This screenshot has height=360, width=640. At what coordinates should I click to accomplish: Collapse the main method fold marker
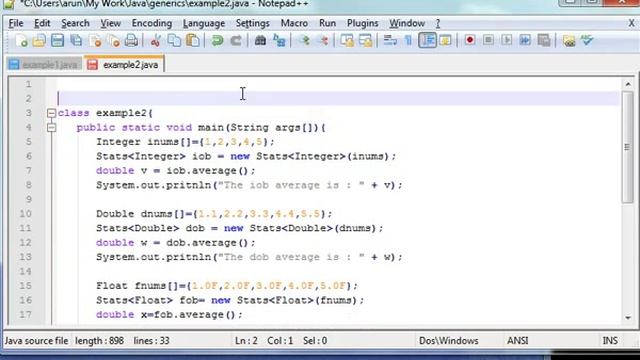pyautogui.click(x=51, y=128)
